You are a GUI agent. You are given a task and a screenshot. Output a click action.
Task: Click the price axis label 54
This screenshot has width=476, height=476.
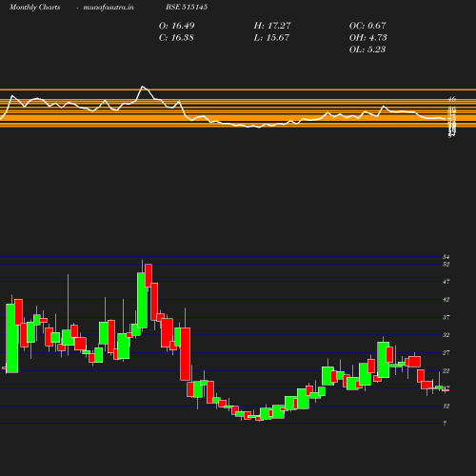point(446,257)
